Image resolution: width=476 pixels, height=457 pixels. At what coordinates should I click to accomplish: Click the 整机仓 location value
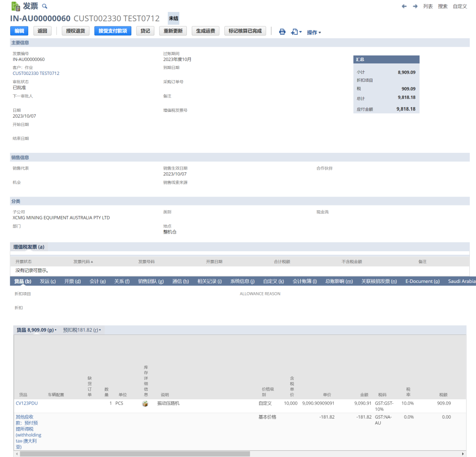(x=170, y=232)
